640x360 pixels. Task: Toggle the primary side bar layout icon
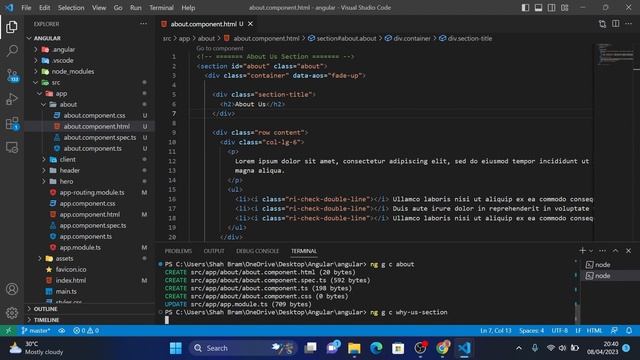click(x=525, y=8)
